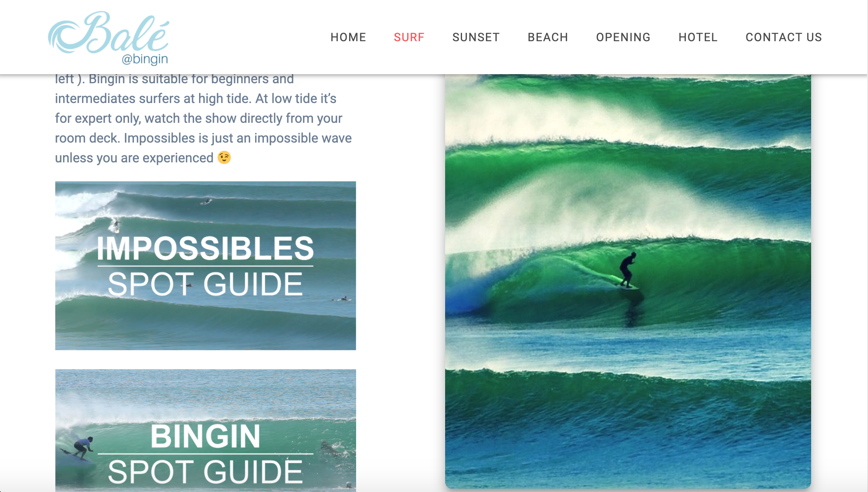This screenshot has width=868, height=492.
Task: Visit the HOTEL page
Action: (x=698, y=37)
